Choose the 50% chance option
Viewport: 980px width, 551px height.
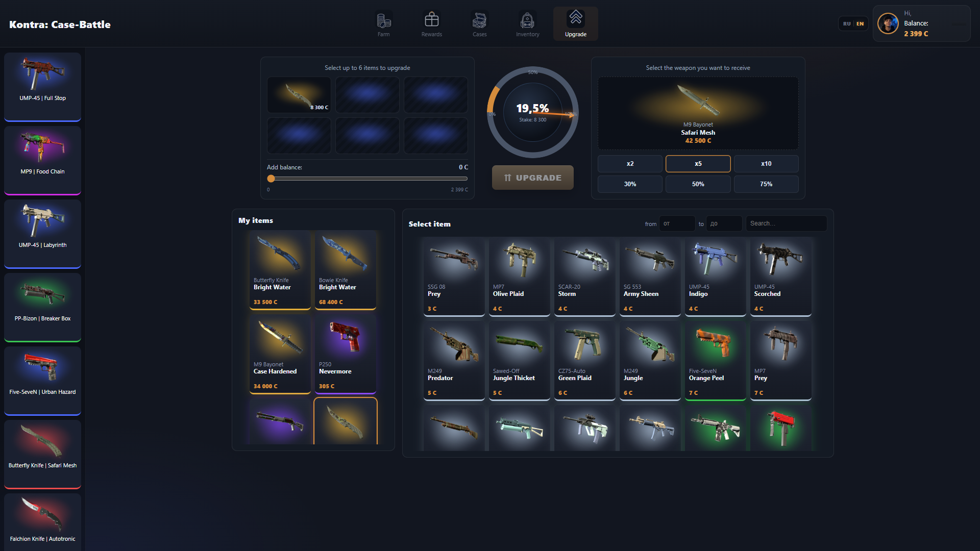698,184
